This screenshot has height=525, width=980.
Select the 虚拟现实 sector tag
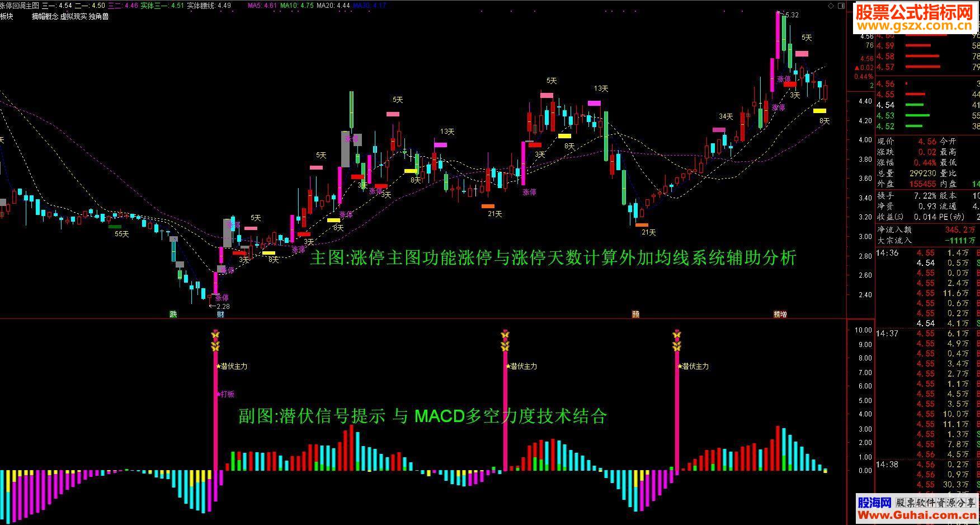point(73,17)
